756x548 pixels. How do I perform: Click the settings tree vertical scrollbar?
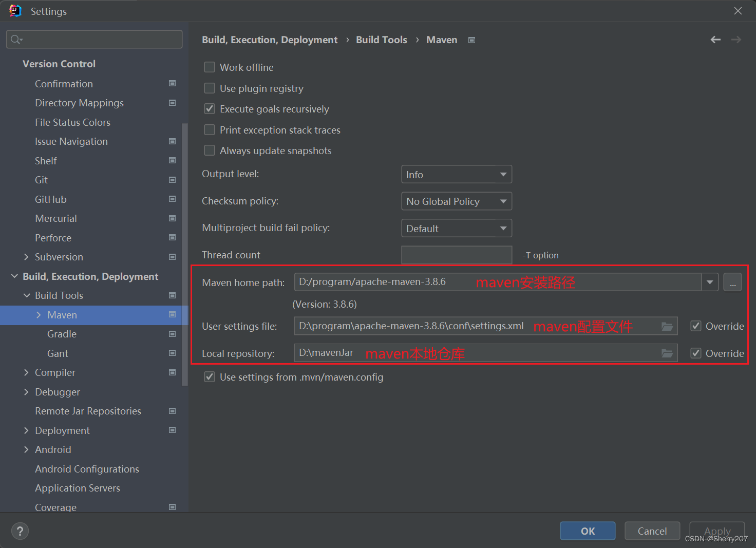[x=185, y=254]
